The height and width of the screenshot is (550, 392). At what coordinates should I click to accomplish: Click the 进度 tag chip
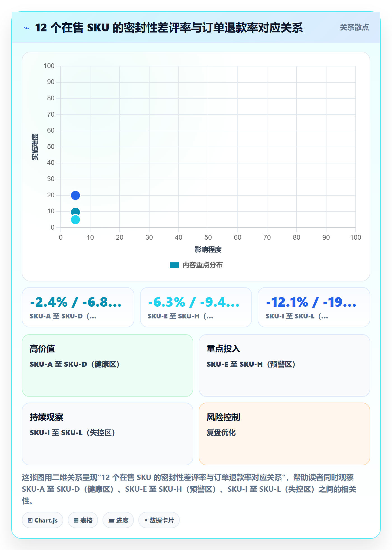(118, 520)
